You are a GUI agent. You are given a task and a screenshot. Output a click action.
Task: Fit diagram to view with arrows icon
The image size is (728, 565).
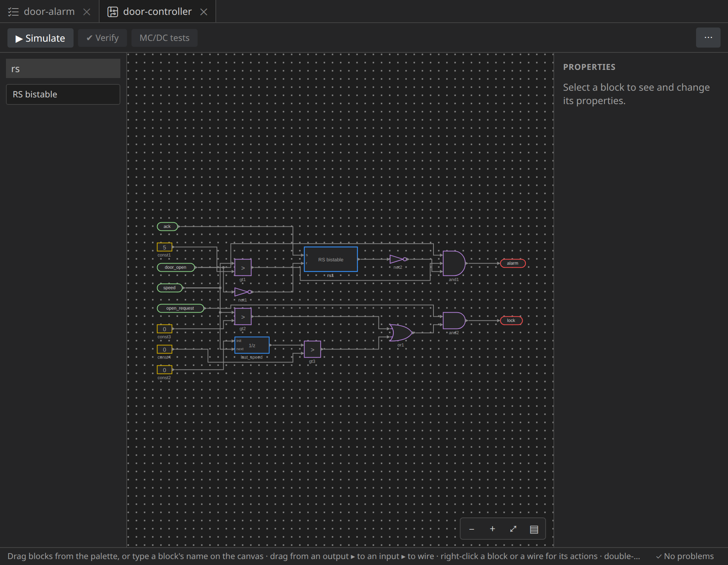click(513, 529)
